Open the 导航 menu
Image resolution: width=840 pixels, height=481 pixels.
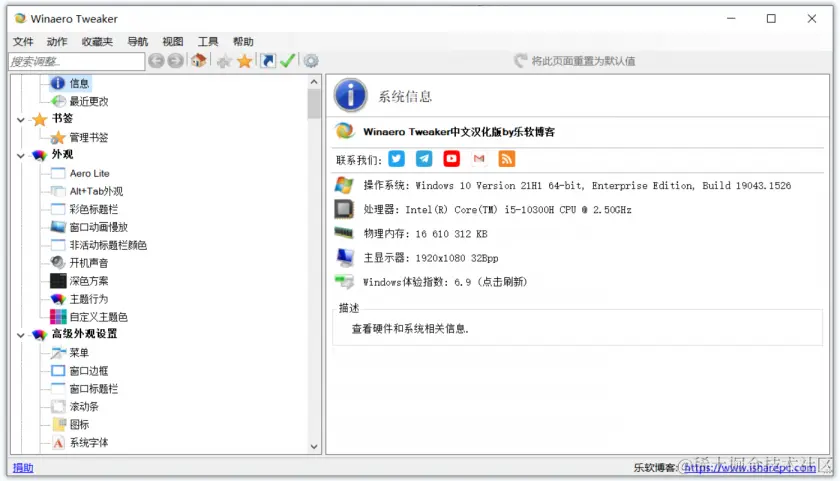[138, 41]
